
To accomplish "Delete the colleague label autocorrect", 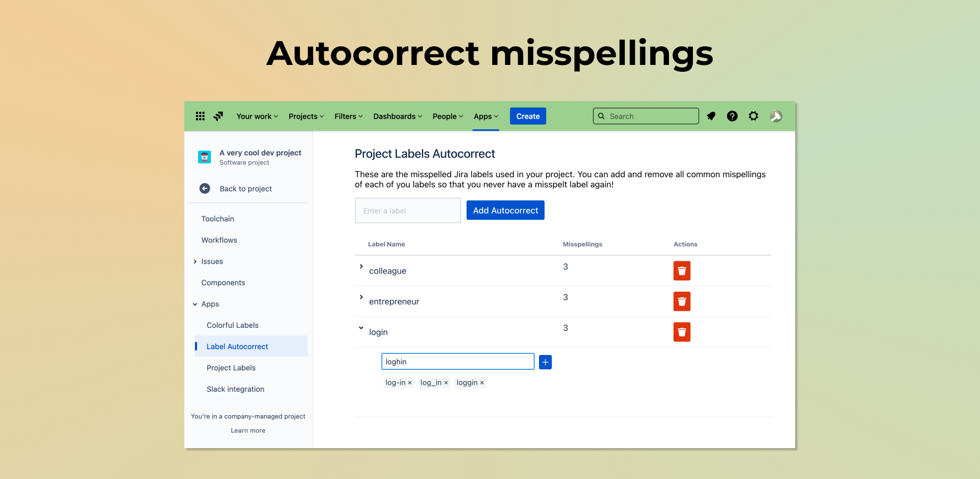I will point(682,271).
